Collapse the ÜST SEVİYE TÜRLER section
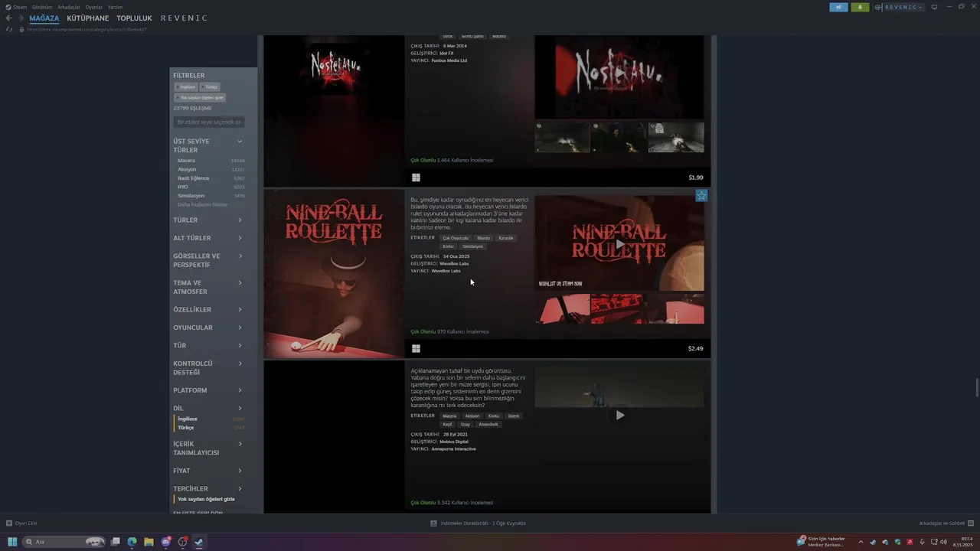This screenshot has width=980, height=551. (x=240, y=142)
